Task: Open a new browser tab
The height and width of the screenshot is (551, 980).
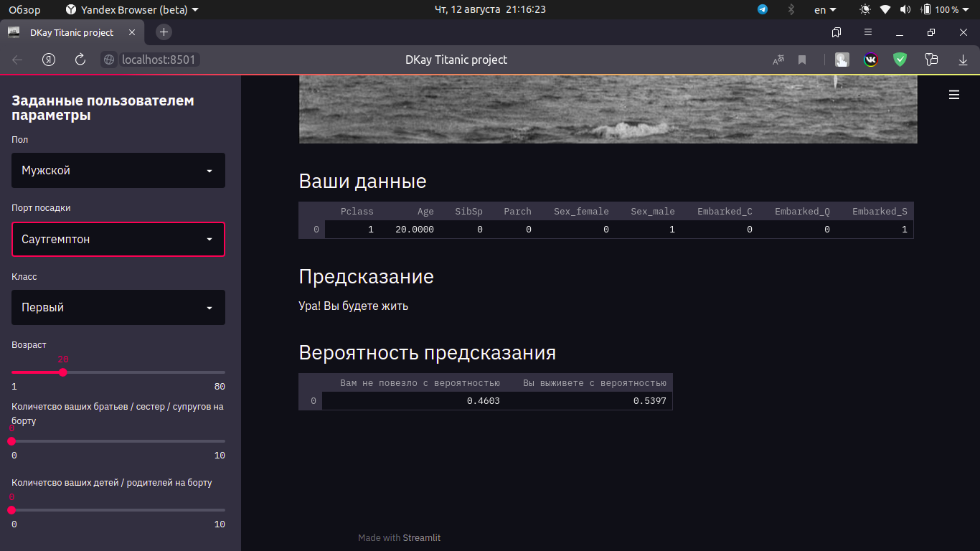Action: (164, 32)
